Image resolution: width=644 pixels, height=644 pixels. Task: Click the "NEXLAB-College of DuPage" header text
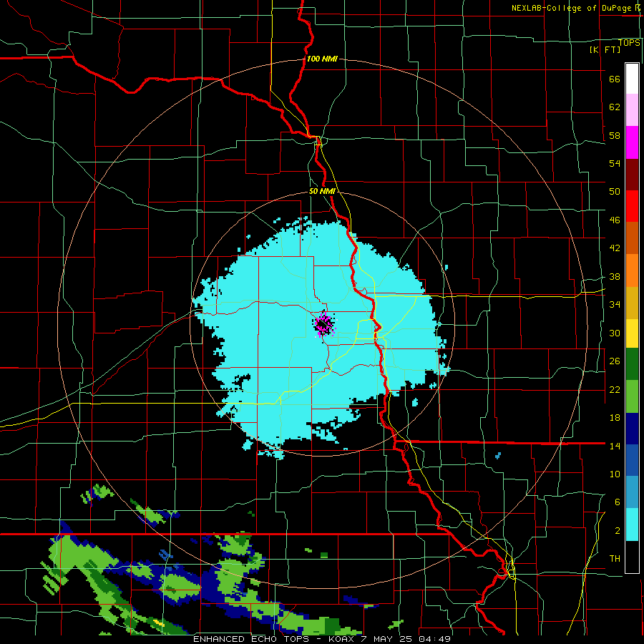(x=570, y=8)
